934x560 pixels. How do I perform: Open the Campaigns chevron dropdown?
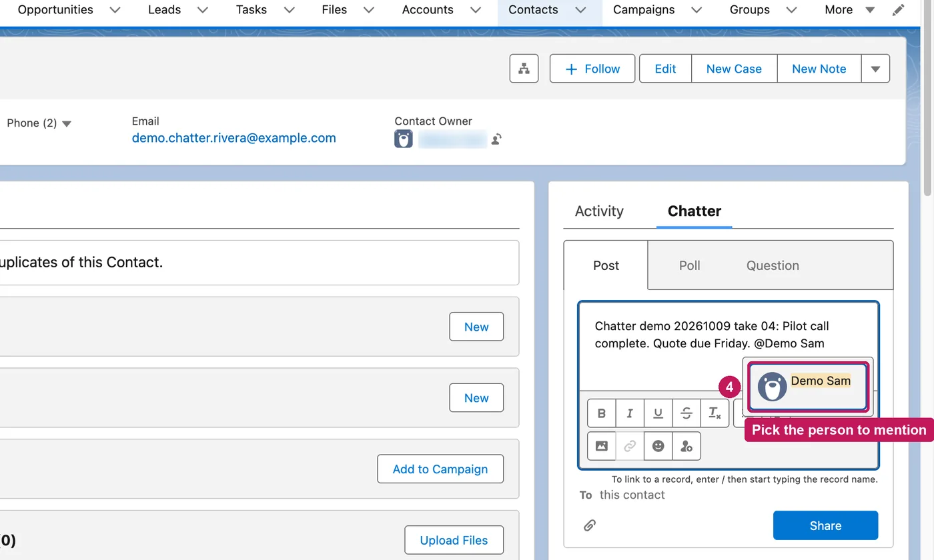tap(696, 10)
